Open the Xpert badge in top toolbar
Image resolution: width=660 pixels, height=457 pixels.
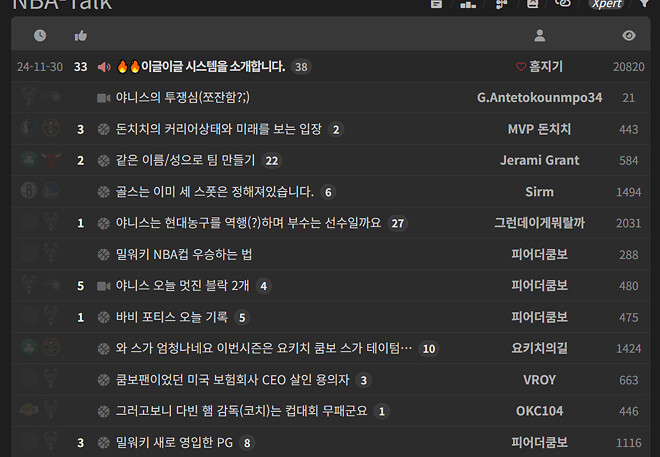[606, 4]
